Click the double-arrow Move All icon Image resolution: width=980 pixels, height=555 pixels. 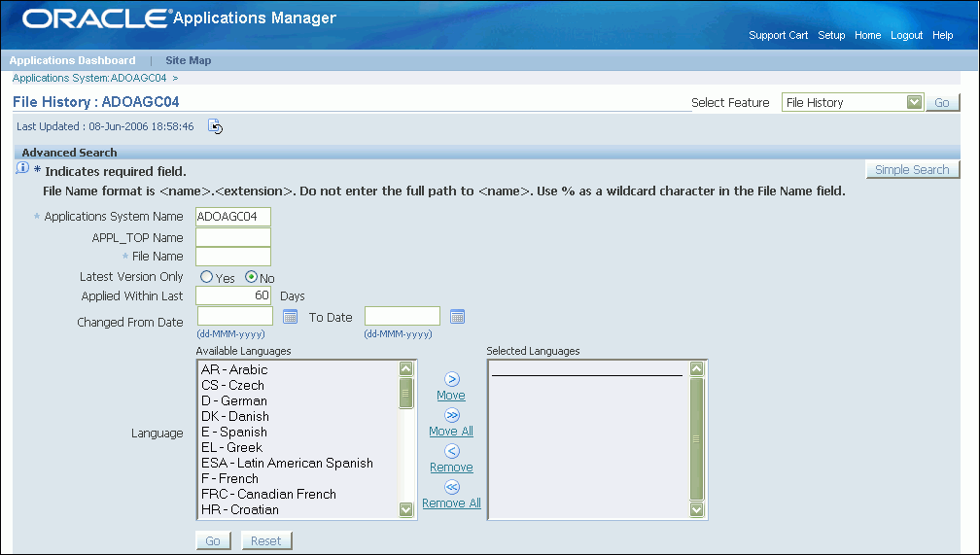coord(452,415)
